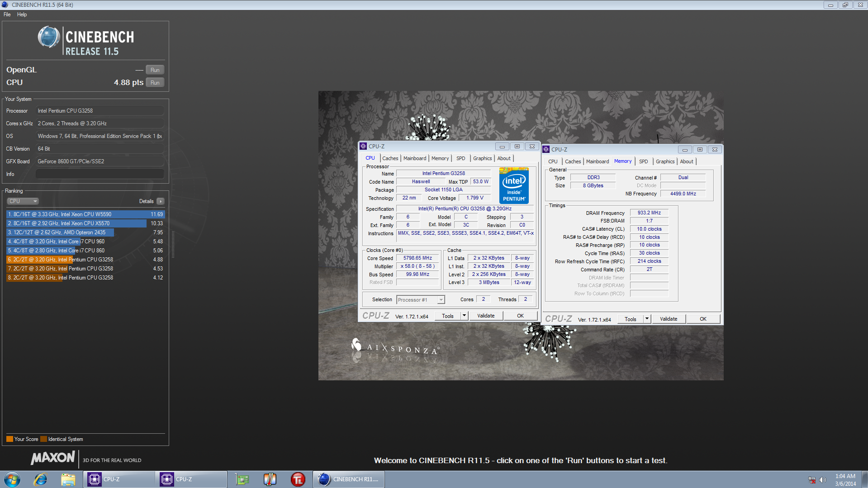This screenshot has width=868, height=488.
Task: Switch to Caches tab in left CPU-Z
Action: coord(390,158)
